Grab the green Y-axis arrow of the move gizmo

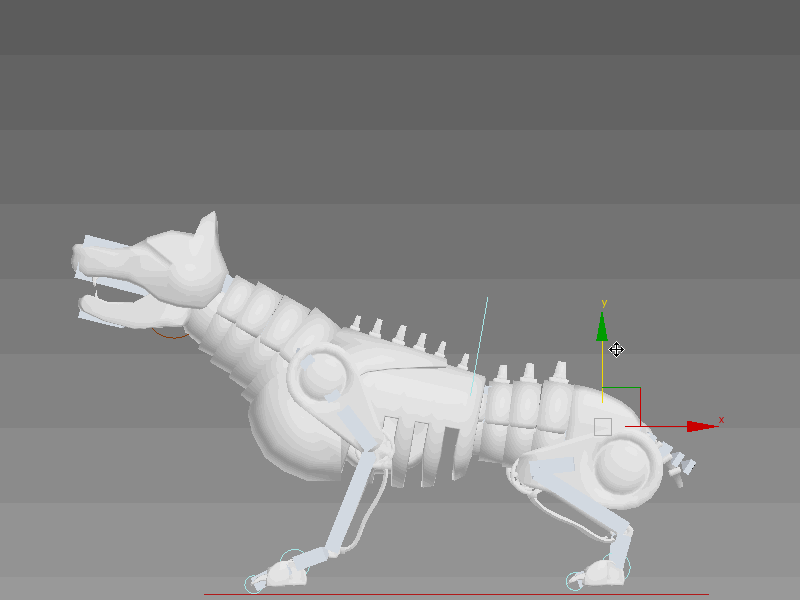tap(602, 327)
